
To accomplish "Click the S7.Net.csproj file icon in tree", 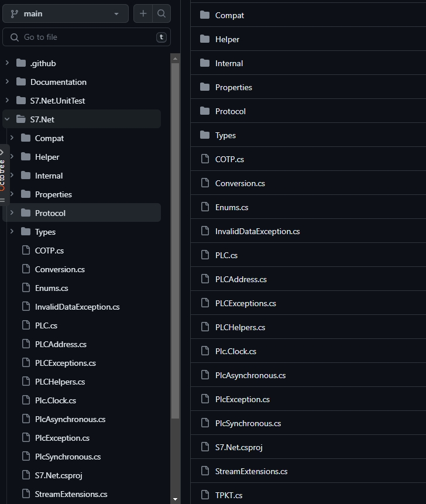I will [x=25, y=475].
